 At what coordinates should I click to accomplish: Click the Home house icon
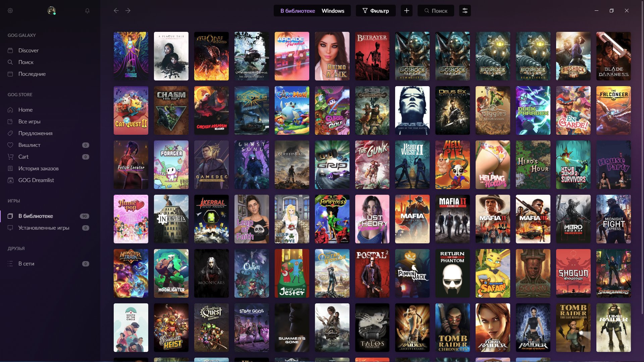10,110
